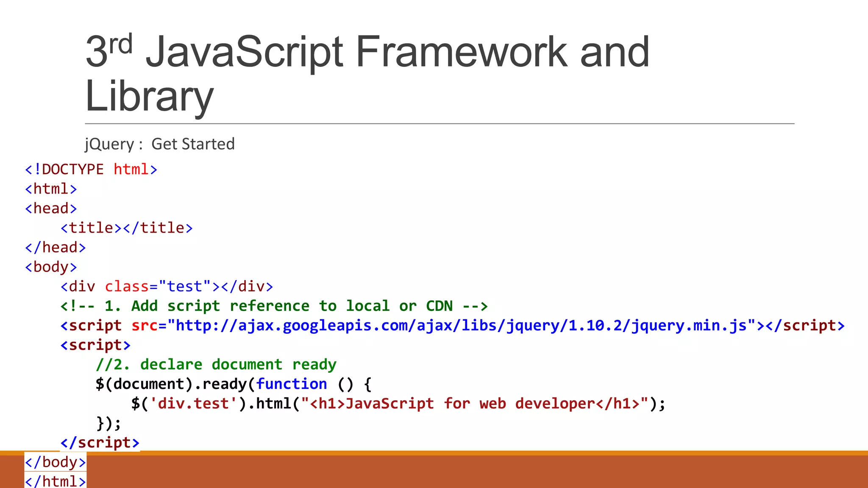868x488 pixels.
Task: Select the comment '//2. declare document ready'
Action: point(216,364)
